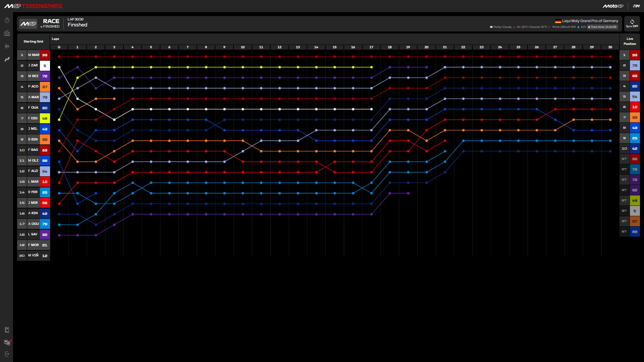Viewport: 644px width, 362px height.
Task: Click the G grid column header
Action: (x=59, y=47)
